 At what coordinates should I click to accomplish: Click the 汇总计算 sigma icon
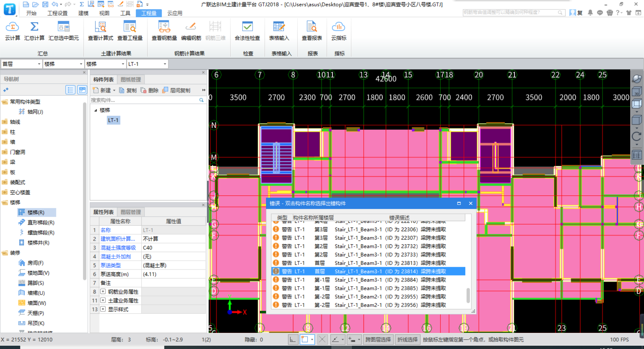tap(34, 27)
